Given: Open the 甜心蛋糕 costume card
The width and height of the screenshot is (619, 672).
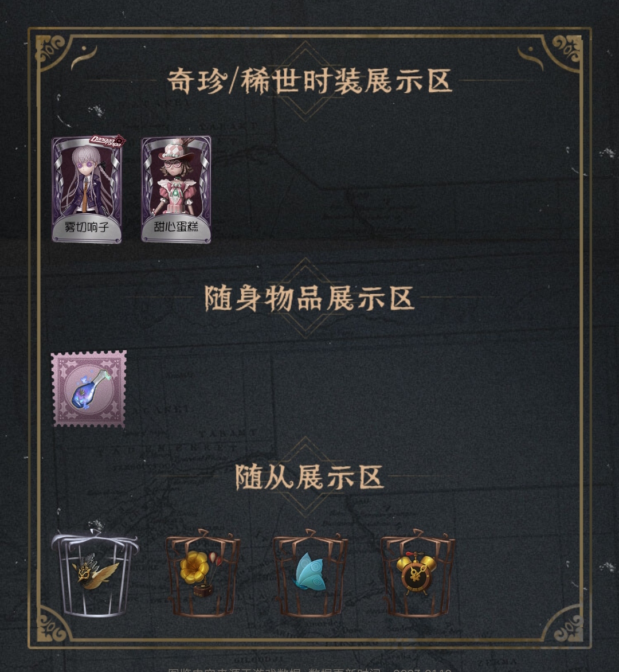Looking at the screenshot, I should coord(176,189).
